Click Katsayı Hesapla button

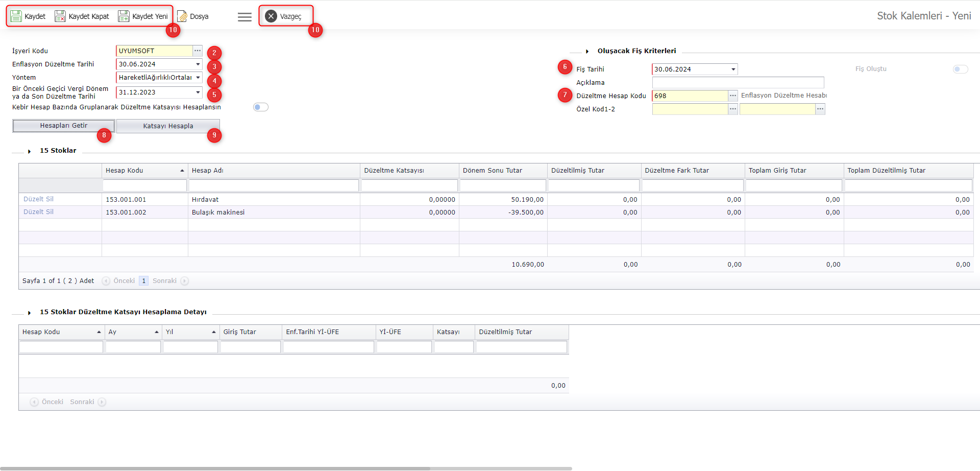click(x=168, y=126)
